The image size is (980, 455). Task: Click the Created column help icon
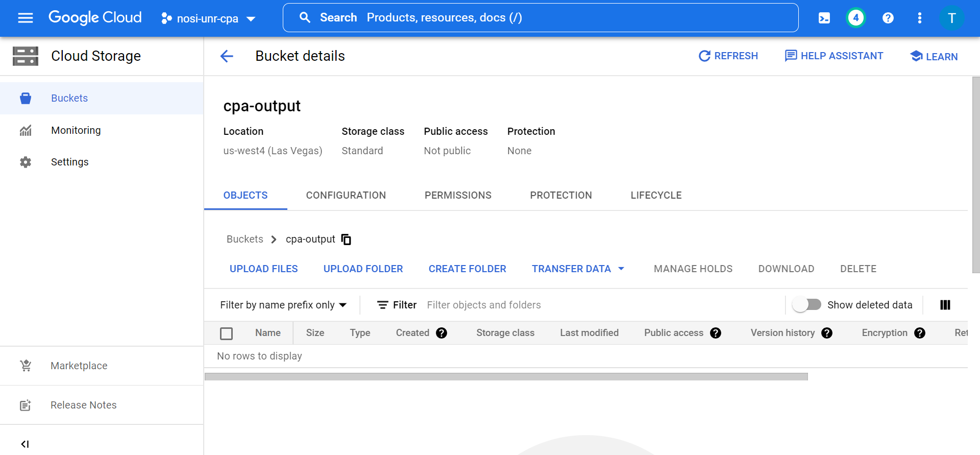[x=442, y=333]
